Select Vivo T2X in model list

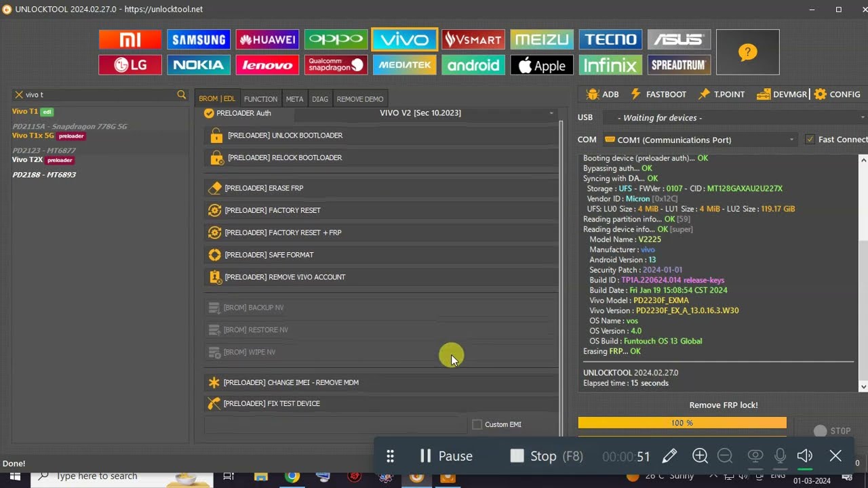[27, 160]
